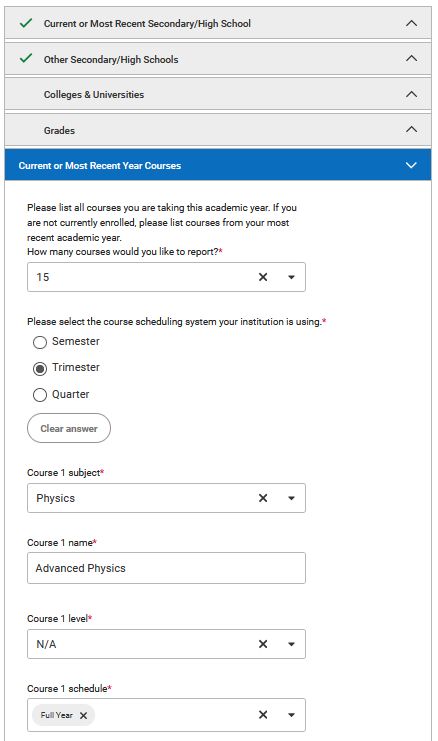Open the Course 1 subject dropdown arrow
The image size is (438, 741).
point(292,498)
